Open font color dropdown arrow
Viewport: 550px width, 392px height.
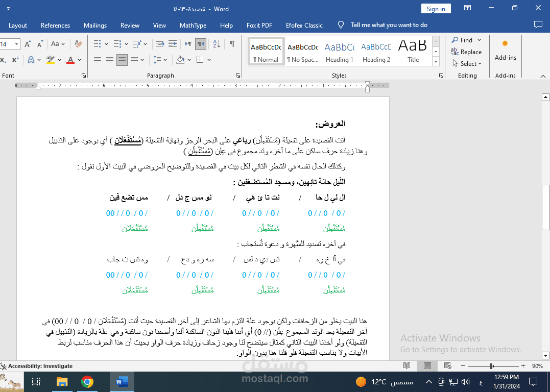pyautogui.click(x=80, y=60)
